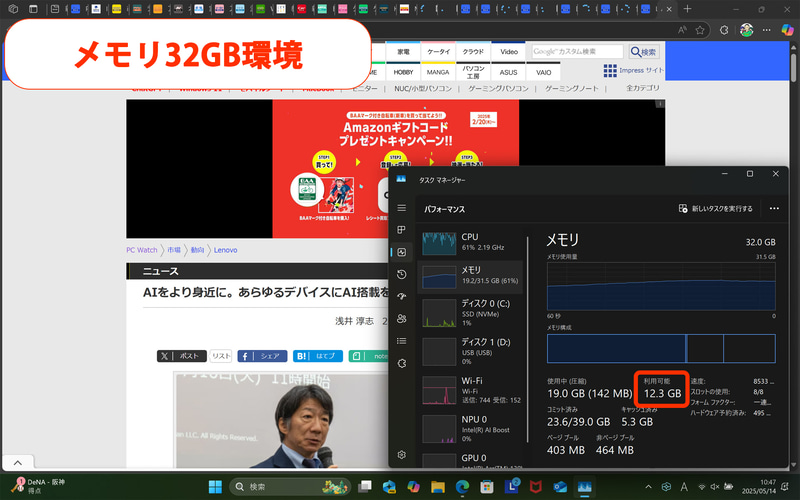
Task: Open the Task Manager hamburger navigation menu
Action: [x=402, y=208]
